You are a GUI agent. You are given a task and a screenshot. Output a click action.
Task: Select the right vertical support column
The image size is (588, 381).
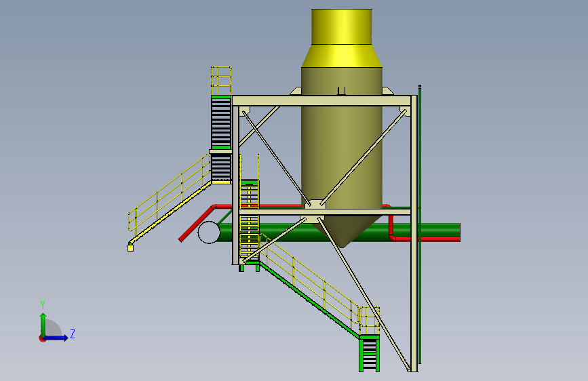[414, 233]
